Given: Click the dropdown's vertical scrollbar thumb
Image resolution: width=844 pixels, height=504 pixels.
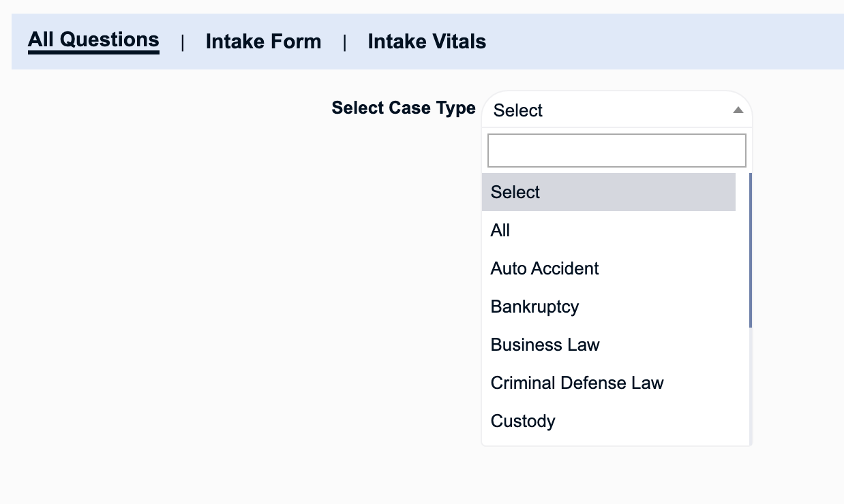Looking at the screenshot, I should [749, 249].
